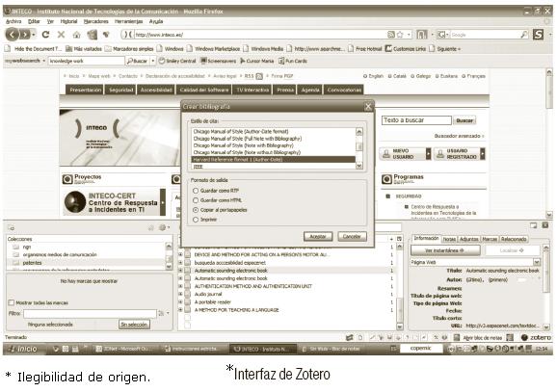Click the Zotero logo in status bar

pyautogui.click(x=536, y=337)
